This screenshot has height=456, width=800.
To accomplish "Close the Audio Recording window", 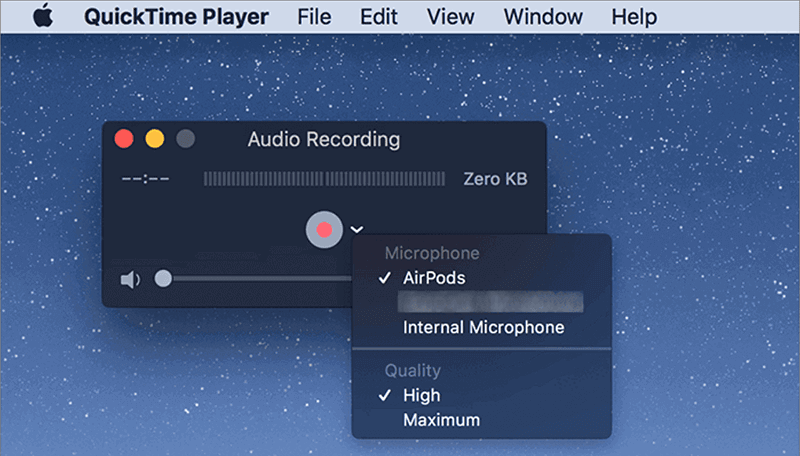I will [124, 139].
